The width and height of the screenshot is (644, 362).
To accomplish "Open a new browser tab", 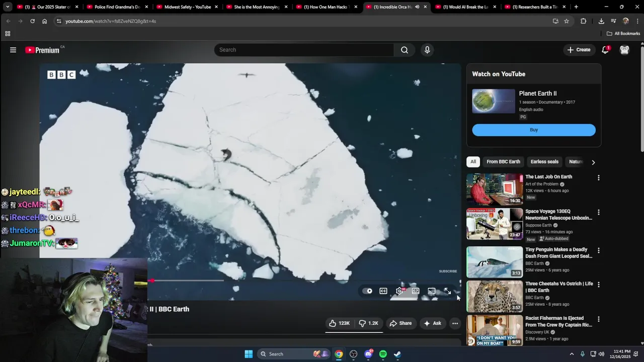I will pyautogui.click(x=576, y=7).
